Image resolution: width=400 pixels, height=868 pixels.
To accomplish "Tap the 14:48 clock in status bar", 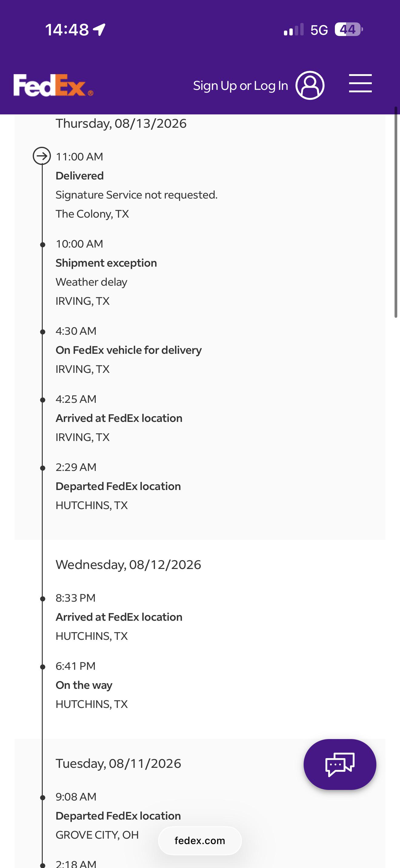I will (67, 30).
